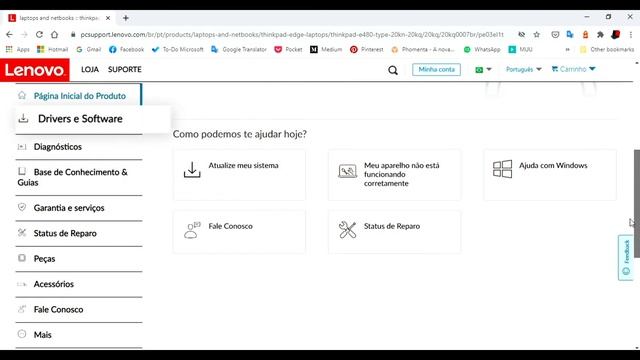Open the Atualize meu sistema card
The height and width of the screenshot is (360, 640).
[239, 175]
